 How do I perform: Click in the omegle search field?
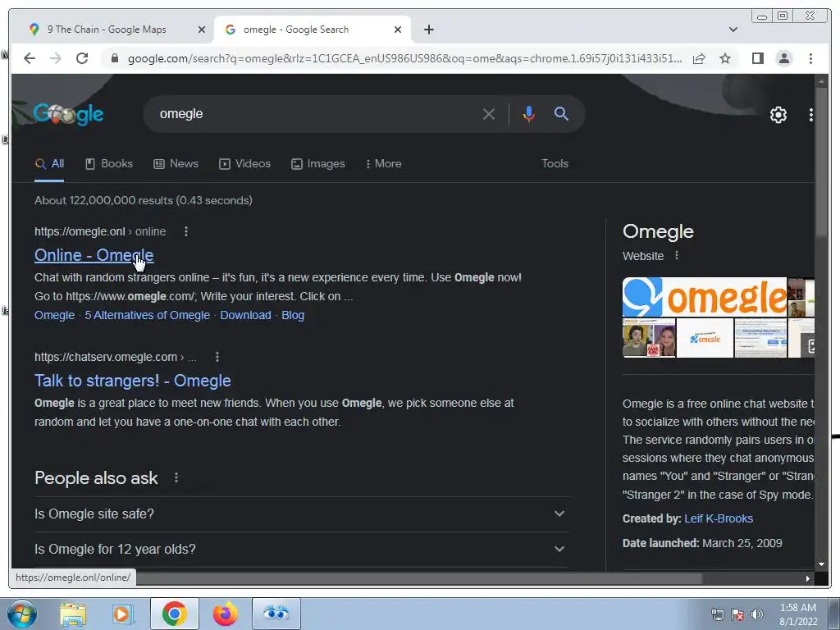316,114
